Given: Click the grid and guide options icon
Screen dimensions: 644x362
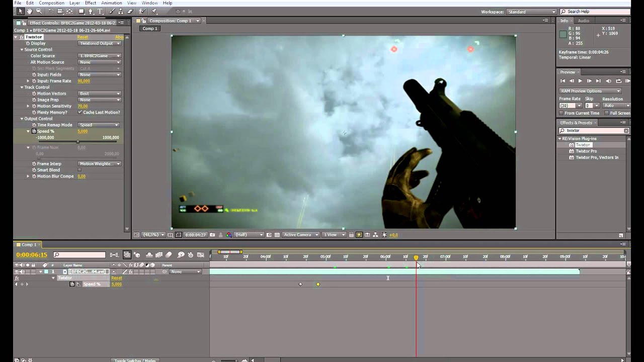Looking at the screenshot, I should tap(170, 235).
